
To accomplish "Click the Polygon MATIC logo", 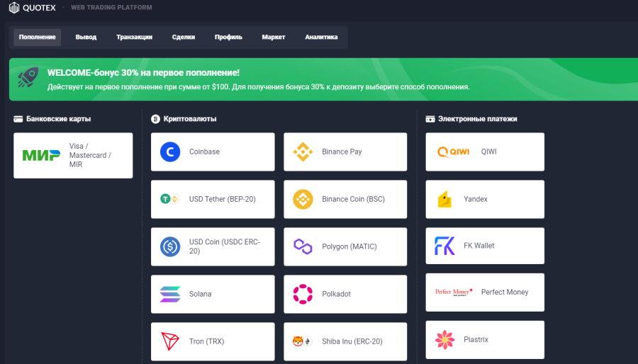I will click(x=303, y=246).
